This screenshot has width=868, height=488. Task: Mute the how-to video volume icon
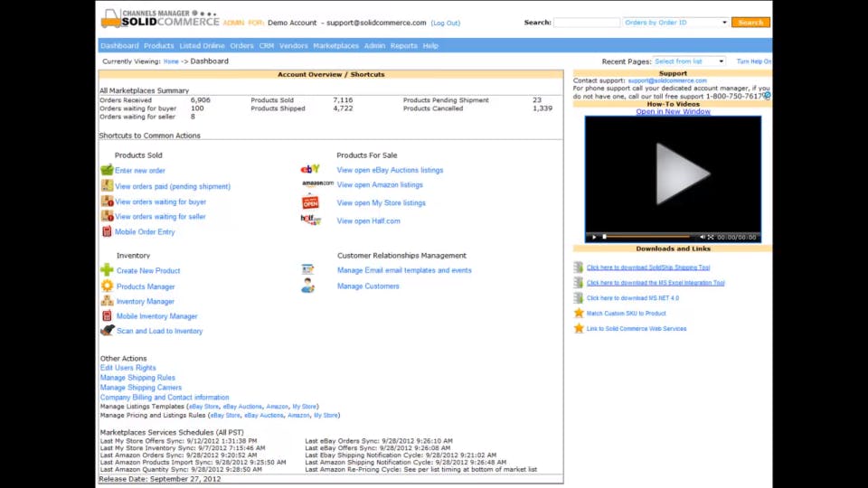pos(702,237)
